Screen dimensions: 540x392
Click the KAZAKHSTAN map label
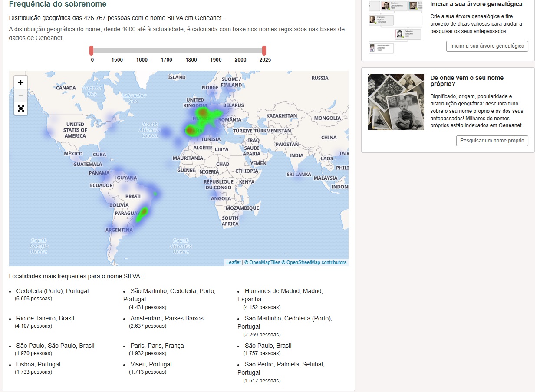point(282,116)
